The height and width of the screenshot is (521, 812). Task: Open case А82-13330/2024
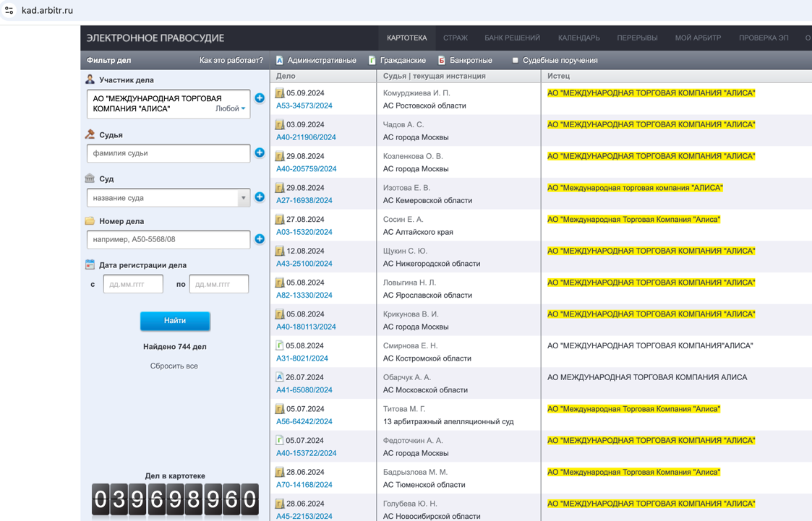pos(304,295)
